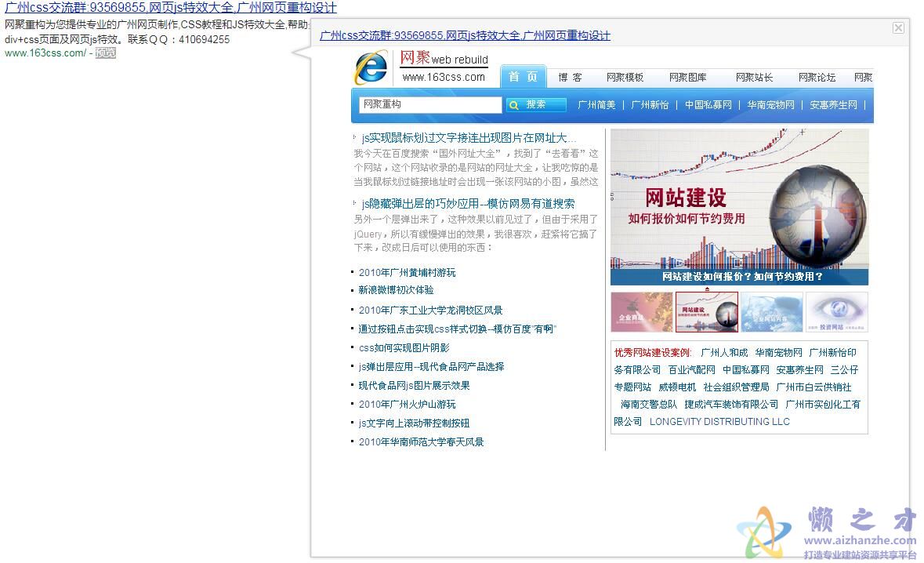Screen dimensions: 924x563
Task: Open 2010年广州火炉山游玩 list item
Action: pos(408,405)
